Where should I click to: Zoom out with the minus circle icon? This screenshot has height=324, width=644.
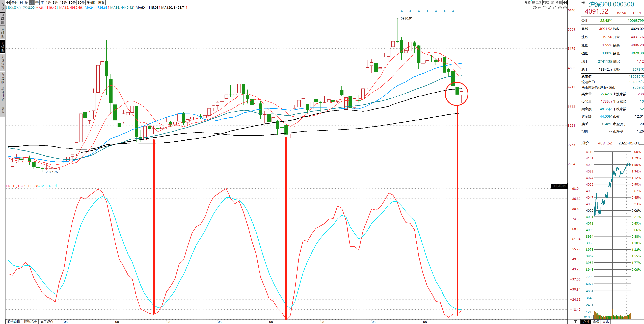(565, 8)
